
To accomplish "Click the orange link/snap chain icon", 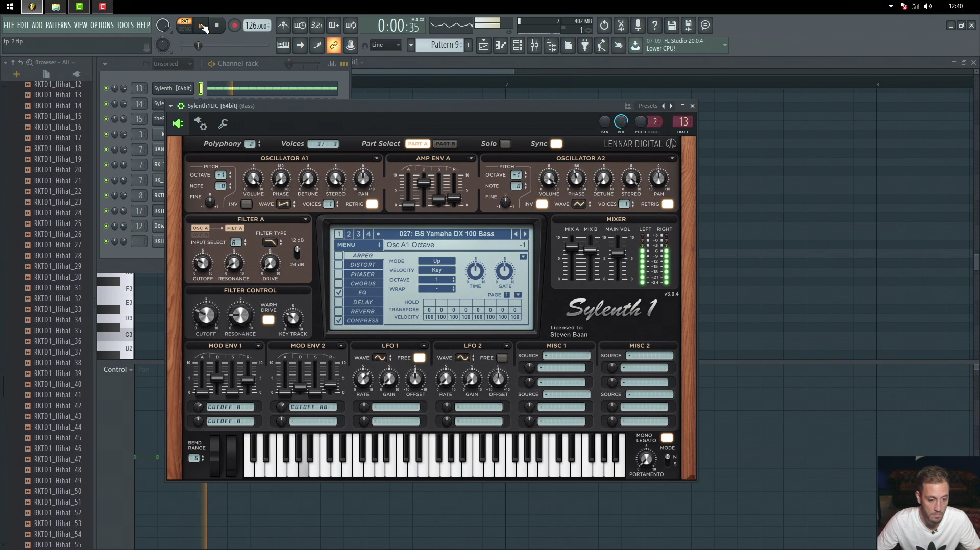I will 333,45.
